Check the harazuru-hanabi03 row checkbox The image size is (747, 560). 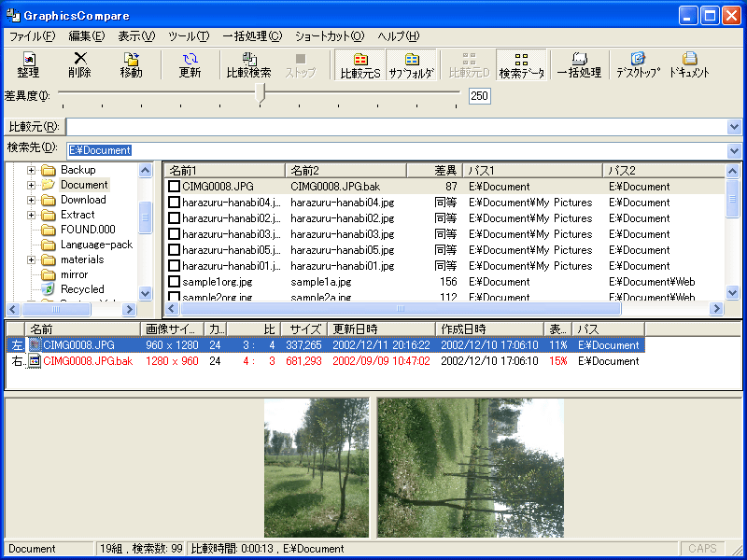(175, 234)
